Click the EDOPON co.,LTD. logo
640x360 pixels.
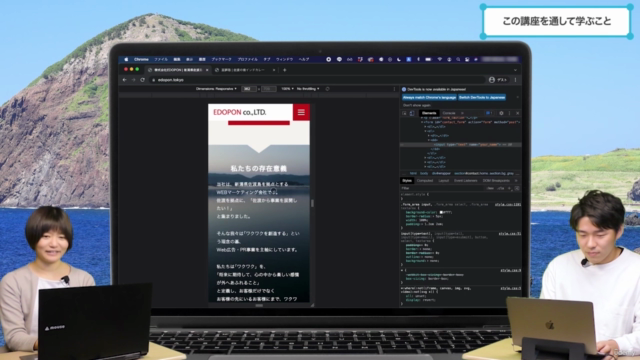(240, 112)
